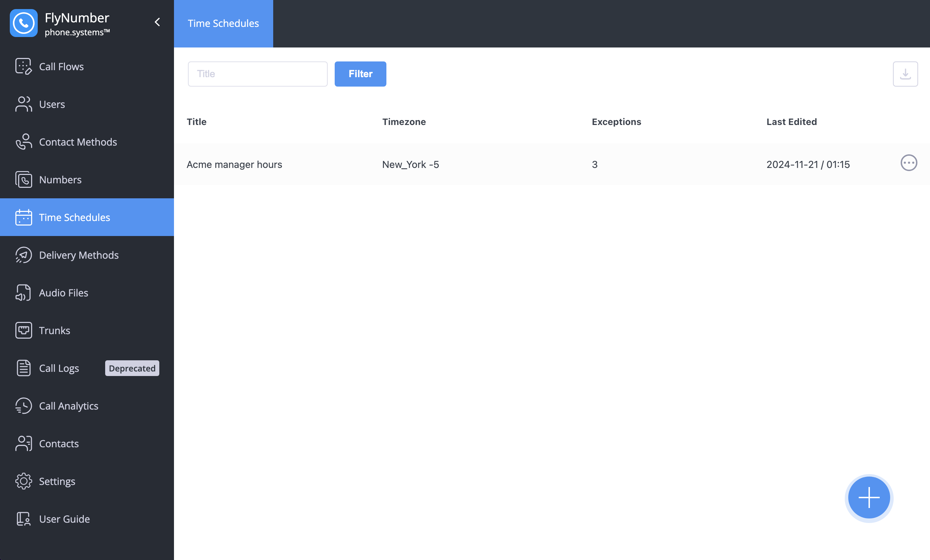Open the Call Flows menu label
The width and height of the screenshot is (930, 560).
[61, 66]
